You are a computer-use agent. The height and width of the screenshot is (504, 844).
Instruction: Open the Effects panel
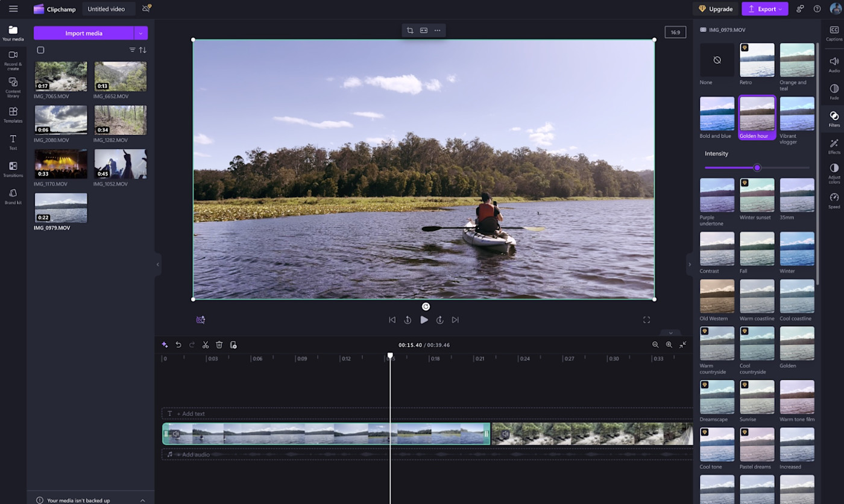point(834,146)
